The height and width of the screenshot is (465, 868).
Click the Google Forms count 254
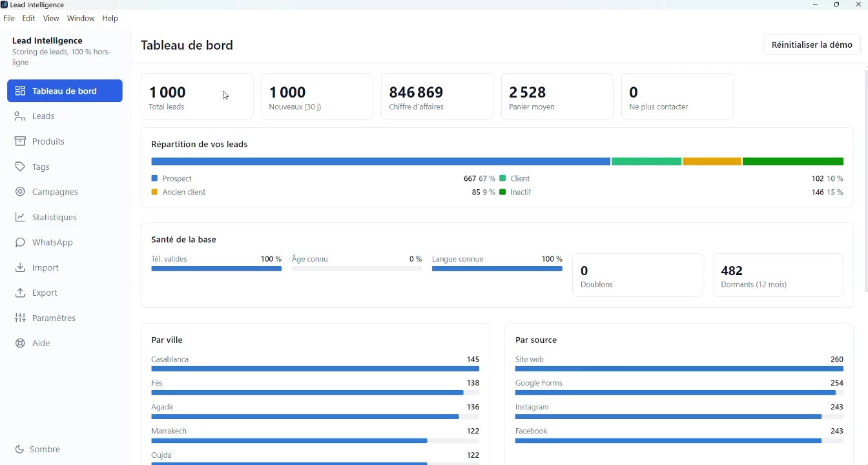click(x=837, y=383)
